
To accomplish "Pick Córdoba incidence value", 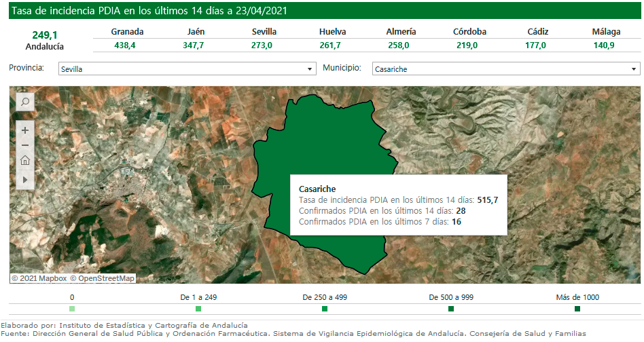I will point(467,45).
